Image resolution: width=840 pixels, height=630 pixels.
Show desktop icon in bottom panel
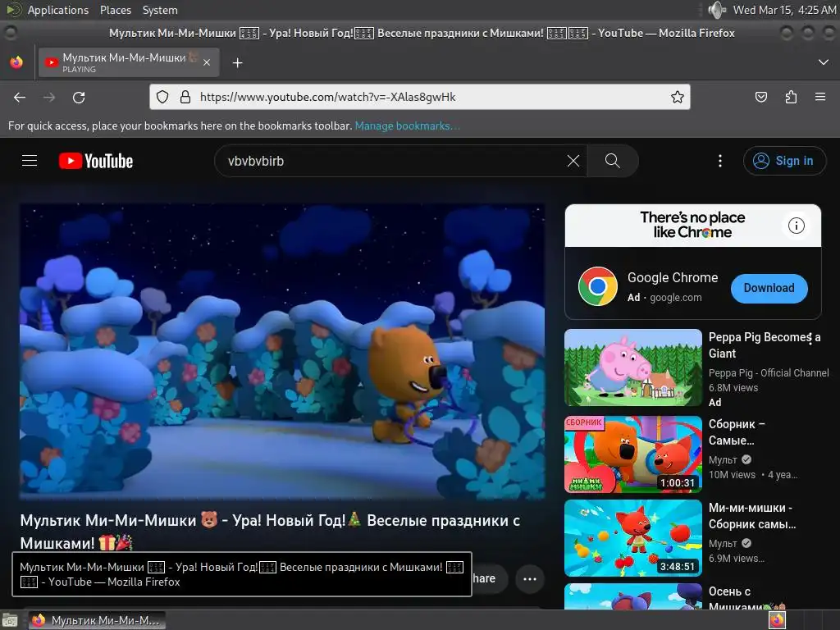(x=10, y=620)
